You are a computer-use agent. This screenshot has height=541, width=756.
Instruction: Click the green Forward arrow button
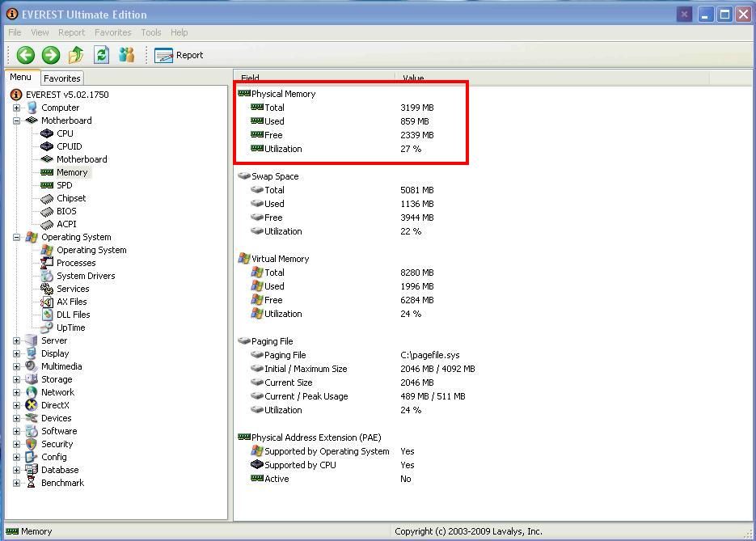(x=51, y=55)
